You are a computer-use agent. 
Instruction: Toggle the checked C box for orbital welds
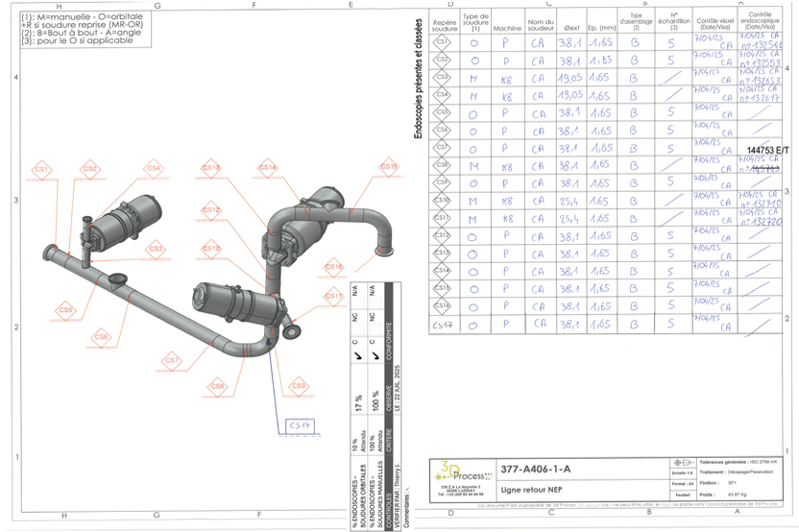(x=358, y=355)
